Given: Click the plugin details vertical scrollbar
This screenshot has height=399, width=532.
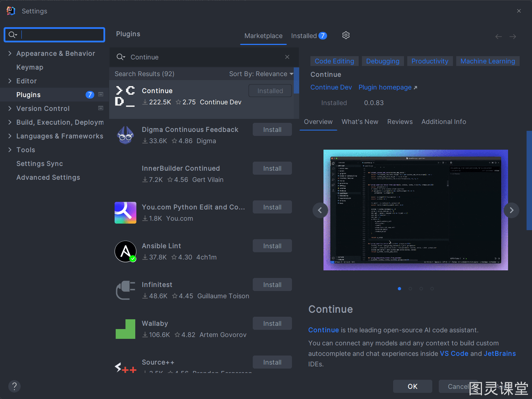Looking at the screenshot, I should [x=529, y=180].
